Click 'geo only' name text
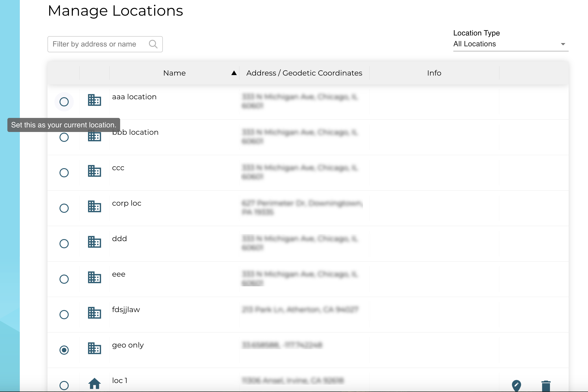Viewport: 588px width, 392px height. click(x=128, y=345)
